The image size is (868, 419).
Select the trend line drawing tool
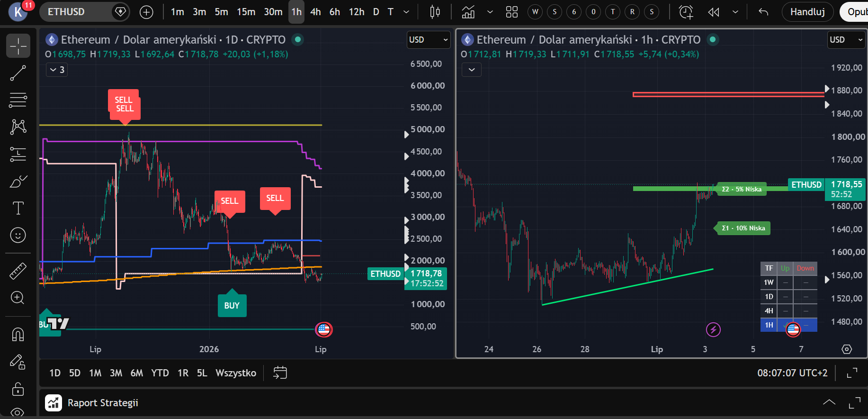click(x=18, y=73)
